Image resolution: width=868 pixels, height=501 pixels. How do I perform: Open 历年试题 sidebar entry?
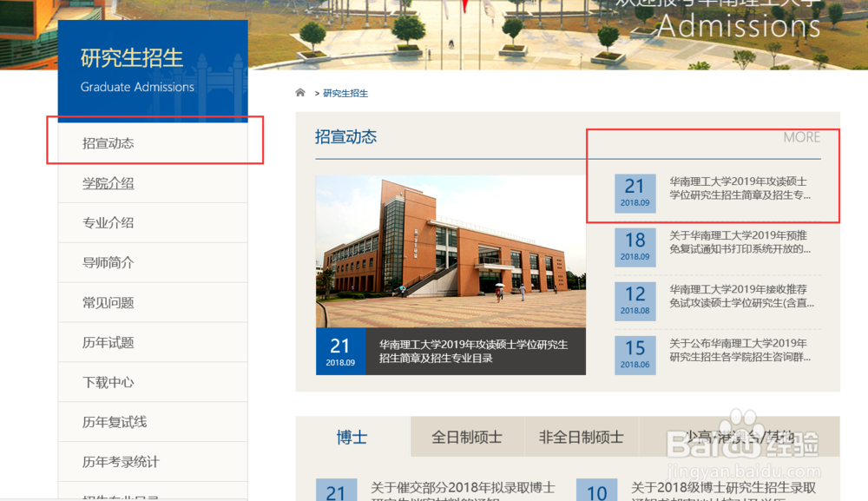(x=153, y=343)
